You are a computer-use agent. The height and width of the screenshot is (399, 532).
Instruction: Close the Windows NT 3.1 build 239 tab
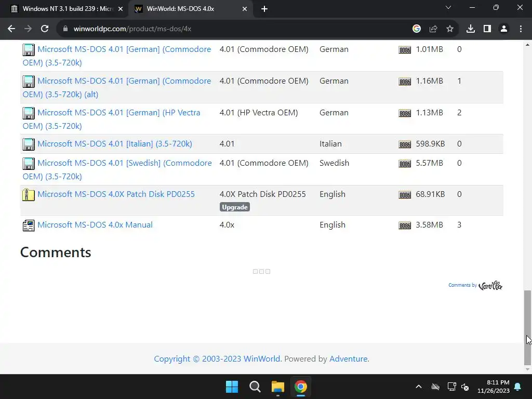click(121, 9)
